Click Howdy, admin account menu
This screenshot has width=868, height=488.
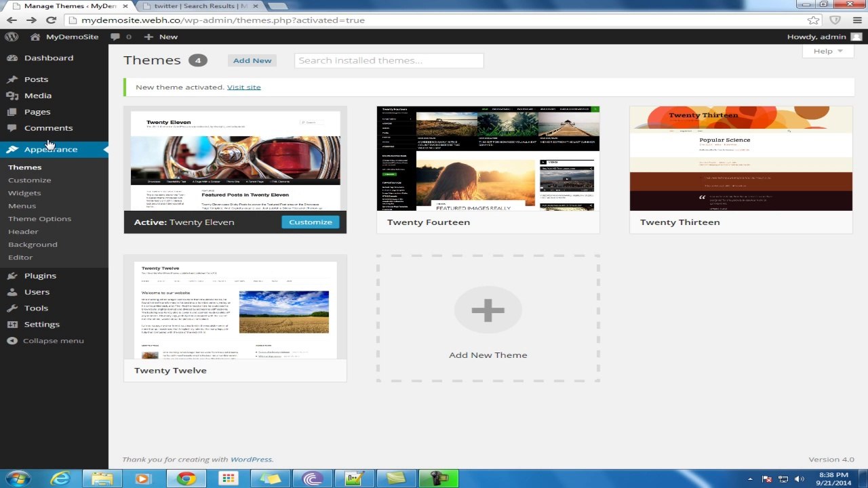823,37
